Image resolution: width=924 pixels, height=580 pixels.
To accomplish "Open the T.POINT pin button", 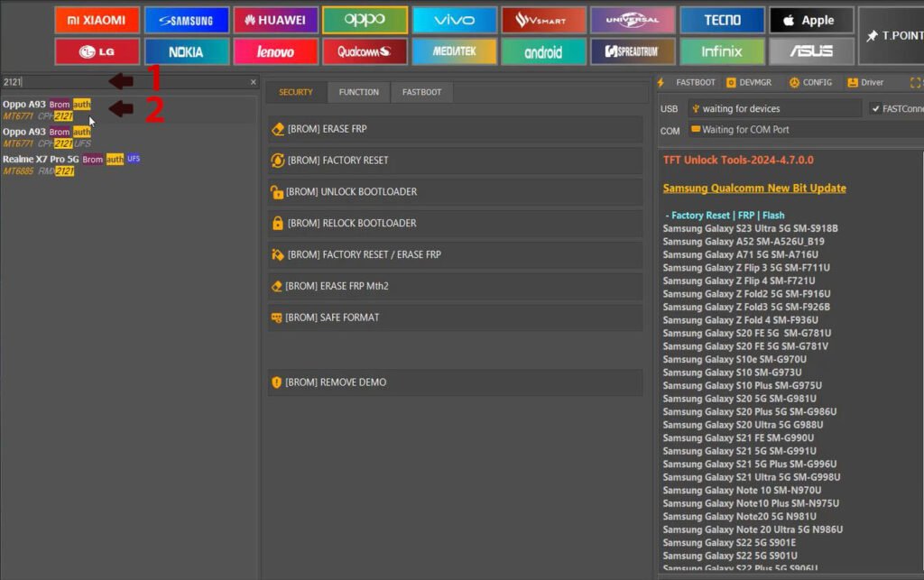I will point(892,36).
